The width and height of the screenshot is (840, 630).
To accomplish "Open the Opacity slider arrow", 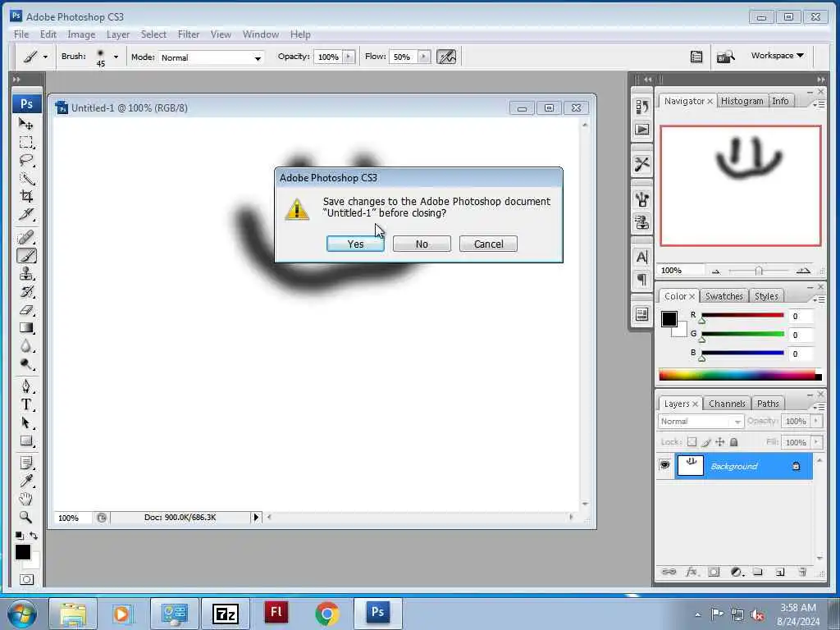I will coord(349,57).
